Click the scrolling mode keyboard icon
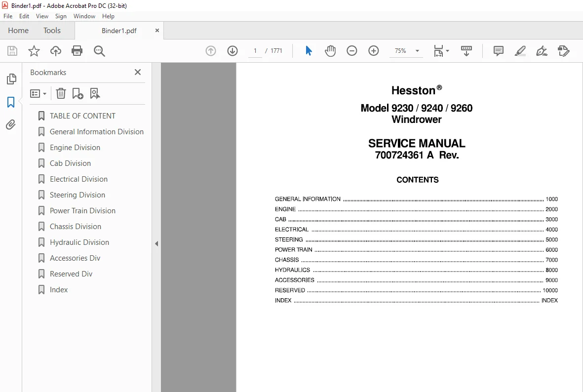583x392 pixels. tap(466, 51)
